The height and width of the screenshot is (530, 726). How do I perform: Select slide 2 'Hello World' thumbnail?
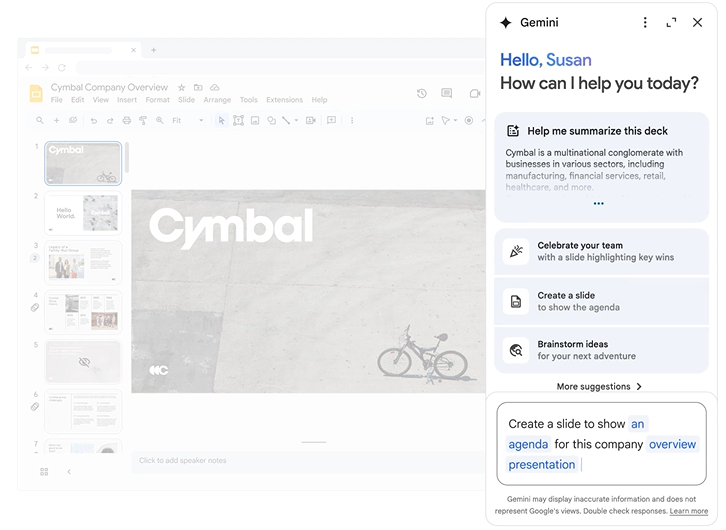83,213
